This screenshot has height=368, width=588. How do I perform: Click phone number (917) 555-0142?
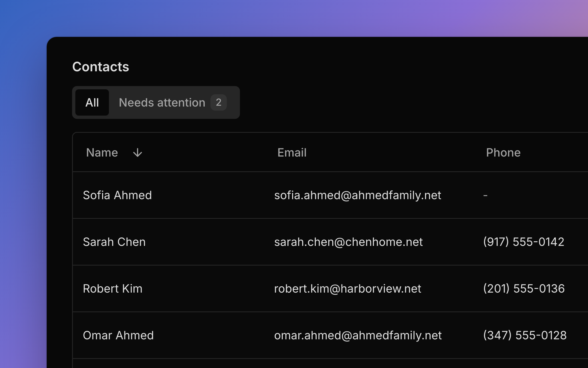[x=524, y=242]
